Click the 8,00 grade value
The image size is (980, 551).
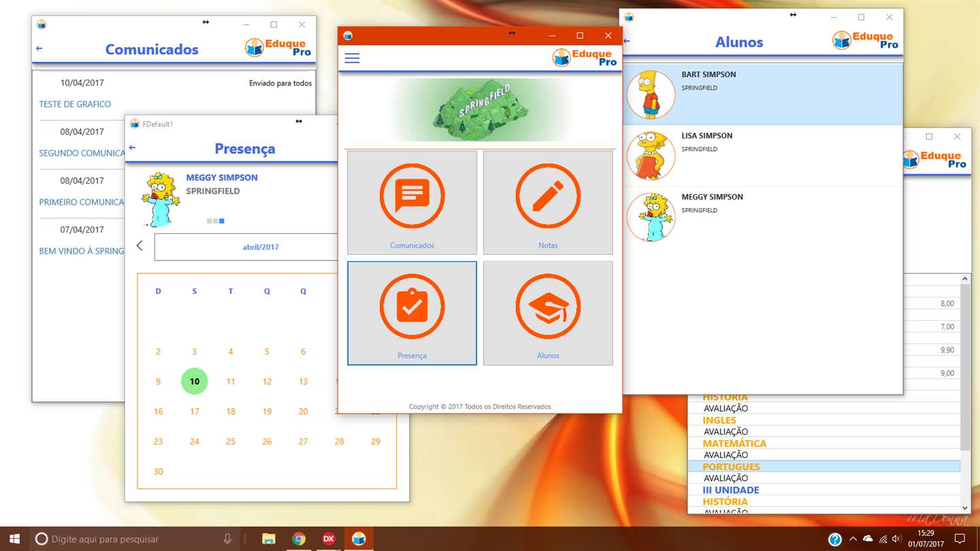click(947, 304)
